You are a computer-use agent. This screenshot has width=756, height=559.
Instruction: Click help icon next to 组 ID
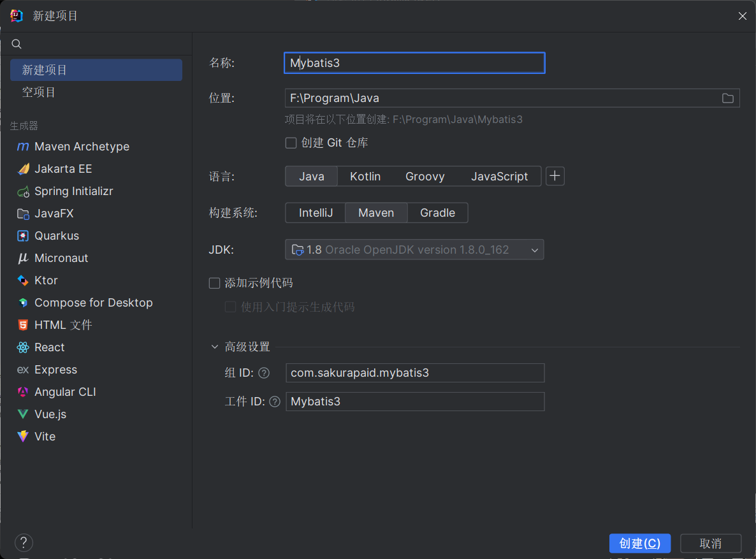[x=264, y=373]
